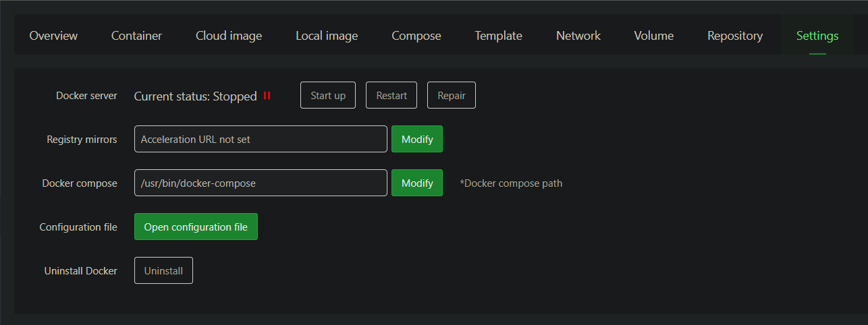Open the Volume tab
Viewport: 868px width, 325px height.
[653, 36]
